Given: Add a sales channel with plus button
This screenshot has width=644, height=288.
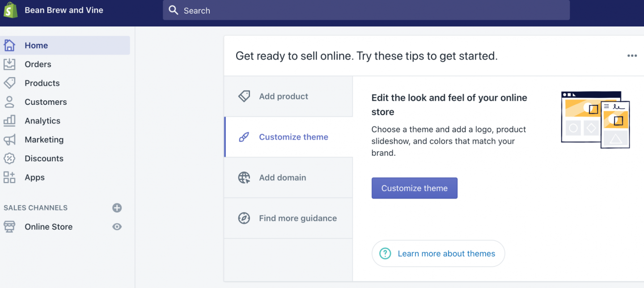Looking at the screenshot, I should 117,208.
